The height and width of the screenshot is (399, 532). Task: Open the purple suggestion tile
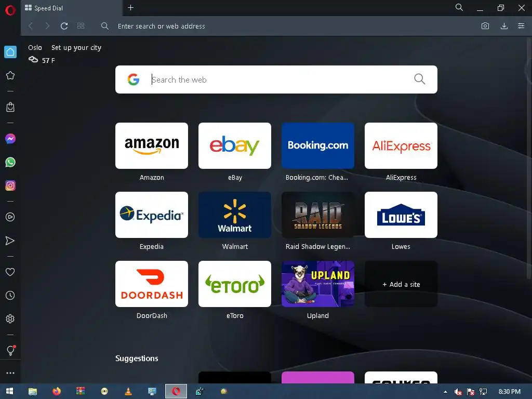click(318, 377)
